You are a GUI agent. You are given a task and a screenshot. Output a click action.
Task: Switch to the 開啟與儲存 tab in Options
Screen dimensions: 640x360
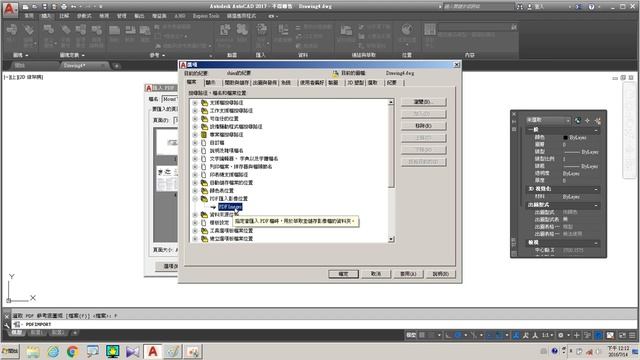click(237, 82)
